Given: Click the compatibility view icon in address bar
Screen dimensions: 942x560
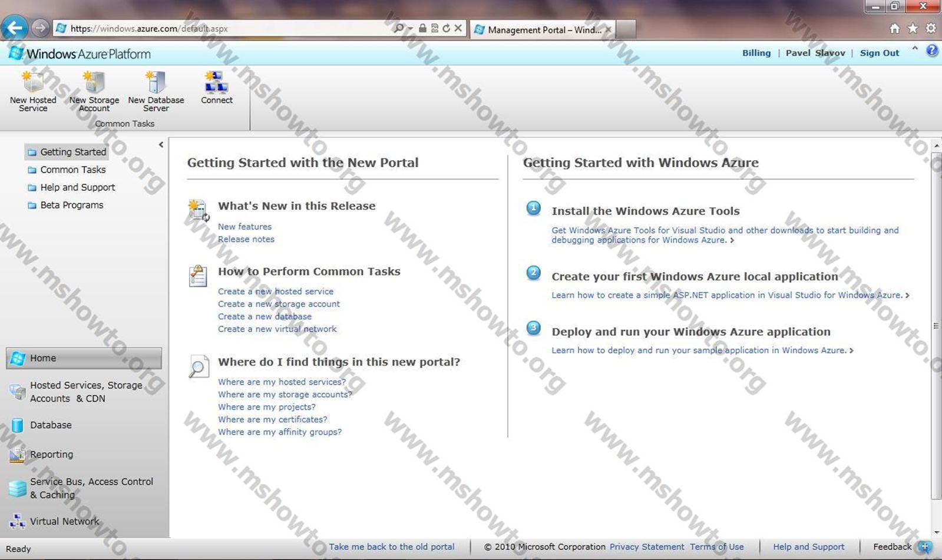Looking at the screenshot, I should (x=434, y=28).
